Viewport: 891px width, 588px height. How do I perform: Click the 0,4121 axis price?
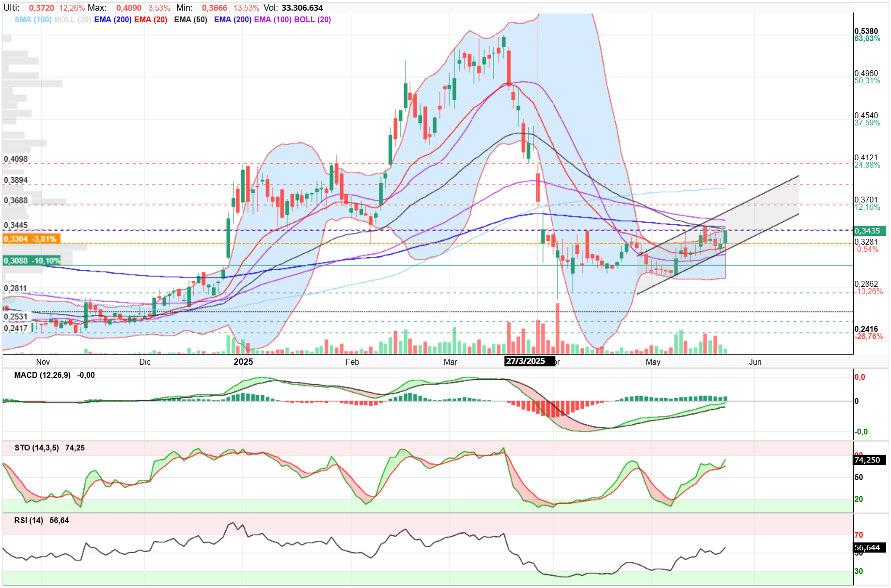(x=866, y=157)
